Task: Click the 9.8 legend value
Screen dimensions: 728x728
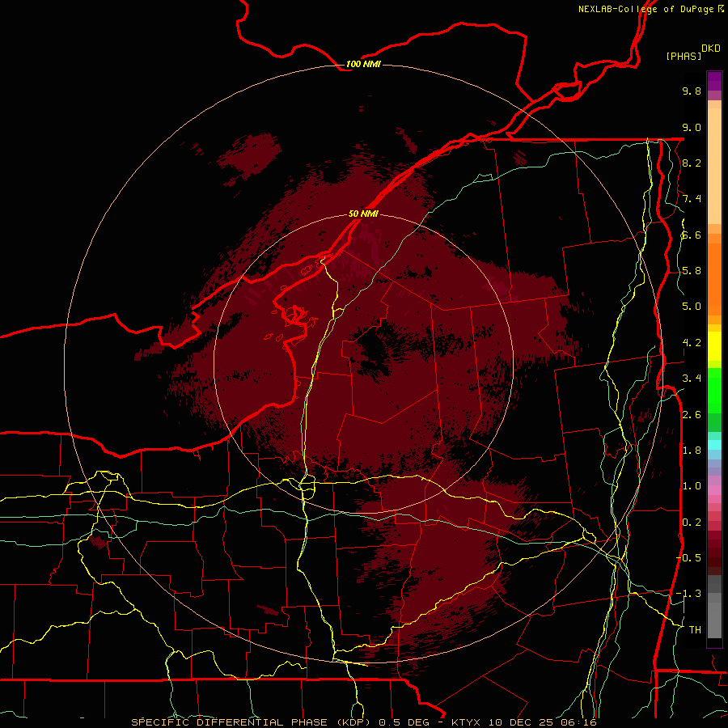Action: pos(692,91)
